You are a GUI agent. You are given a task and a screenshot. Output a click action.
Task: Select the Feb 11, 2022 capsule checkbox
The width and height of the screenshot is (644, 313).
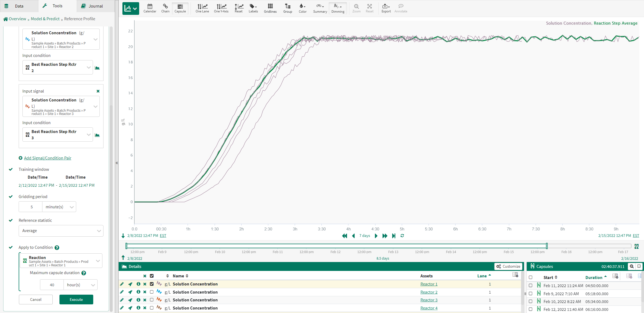coord(530,285)
